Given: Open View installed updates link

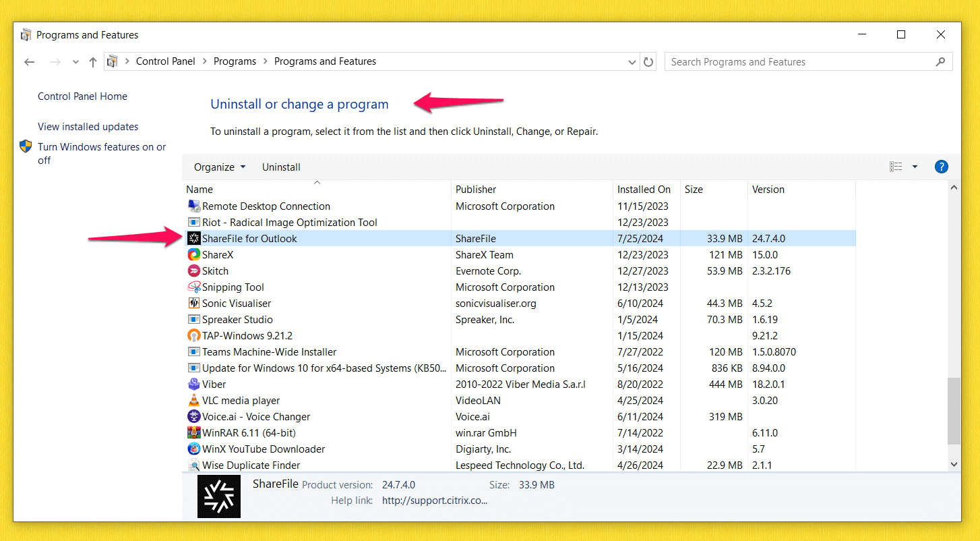Looking at the screenshot, I should 88,126.
